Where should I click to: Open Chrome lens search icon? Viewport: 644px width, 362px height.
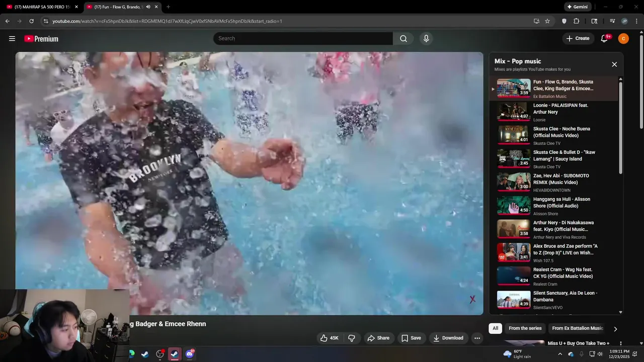pyautogui.click(x=594, y=21)
